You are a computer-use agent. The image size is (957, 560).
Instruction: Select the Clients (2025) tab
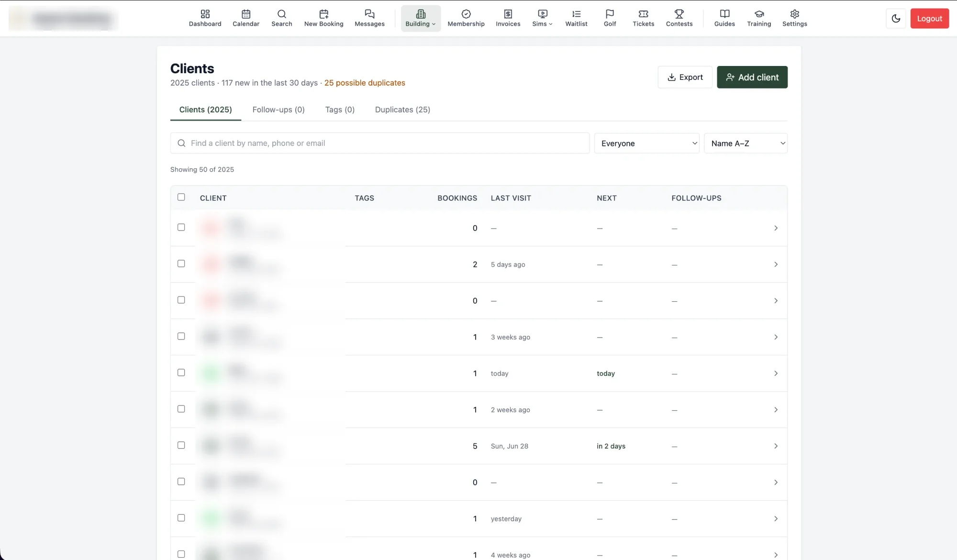pos(205,110)
